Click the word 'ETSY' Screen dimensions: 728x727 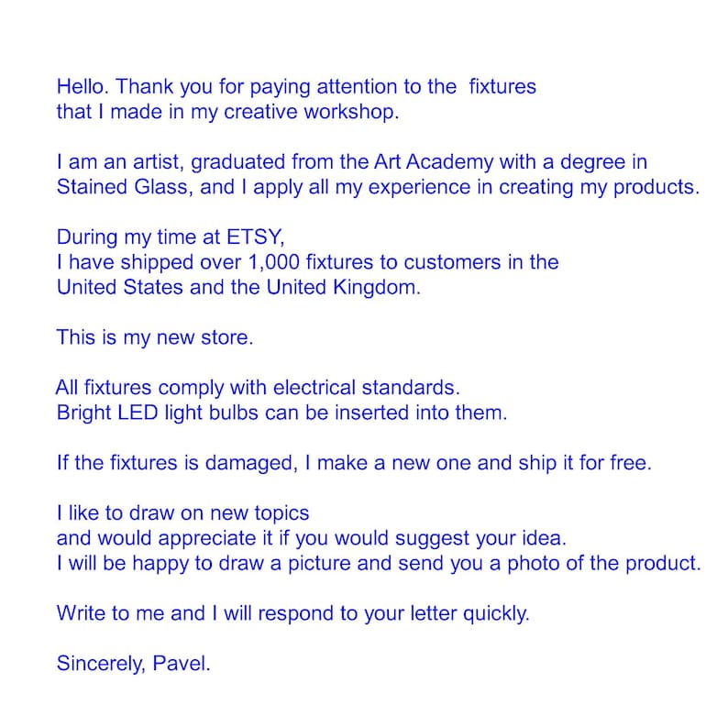pos(253,237)
